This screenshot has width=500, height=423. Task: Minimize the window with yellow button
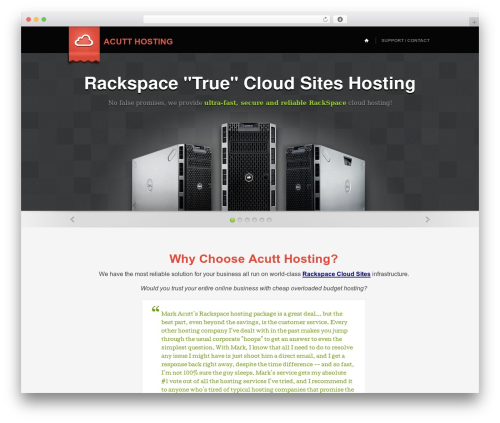coord(36,19)
